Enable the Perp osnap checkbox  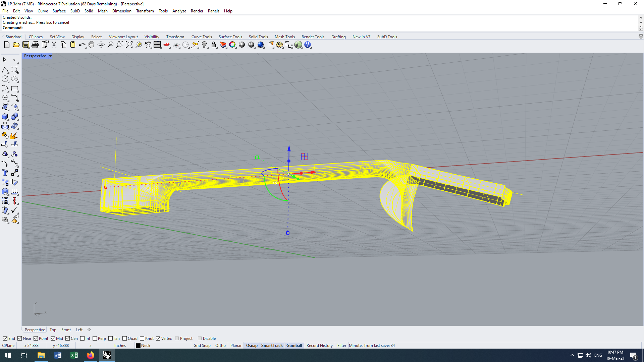point(95,339)
